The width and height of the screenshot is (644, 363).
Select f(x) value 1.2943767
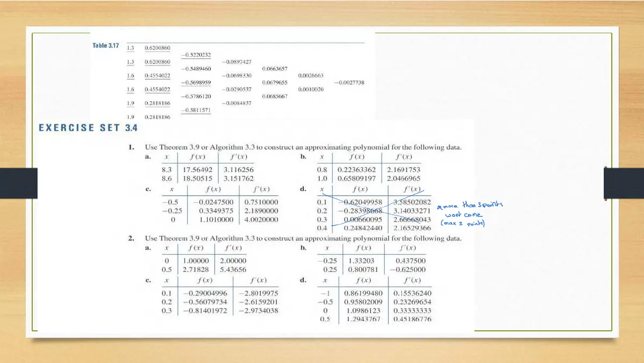coord(364,319)
